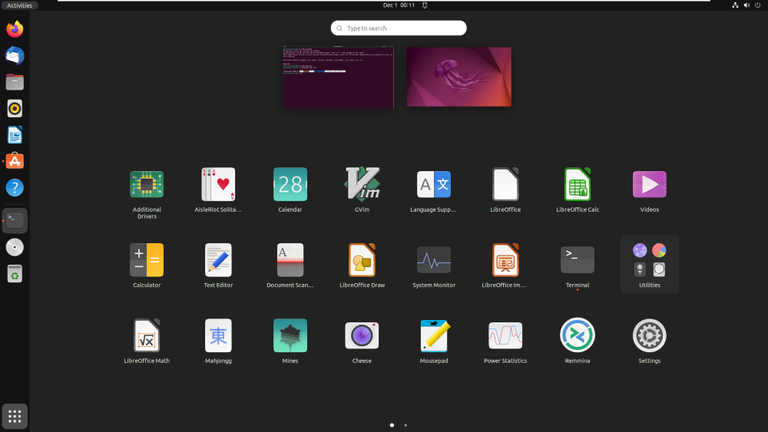
Task: Launch GVim editor
Action: (x=362, y=184)
